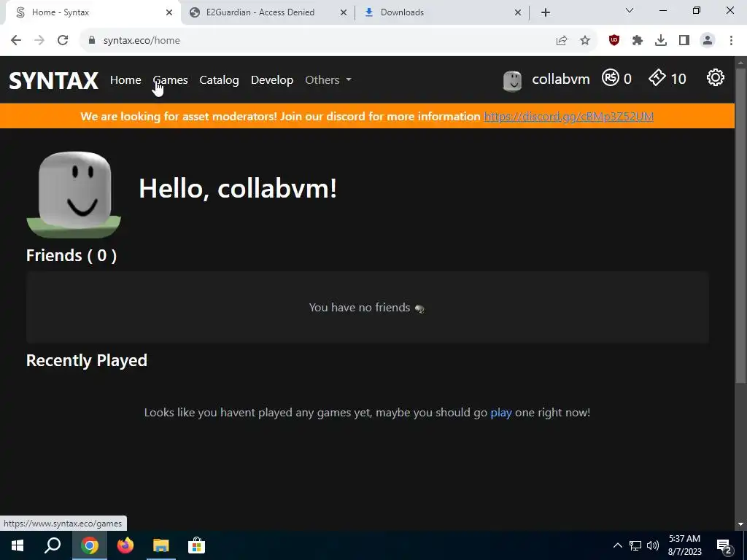The image size is (747, 560).
Task: Click the Chrome taskbar icon
Action: coord(90,545)
